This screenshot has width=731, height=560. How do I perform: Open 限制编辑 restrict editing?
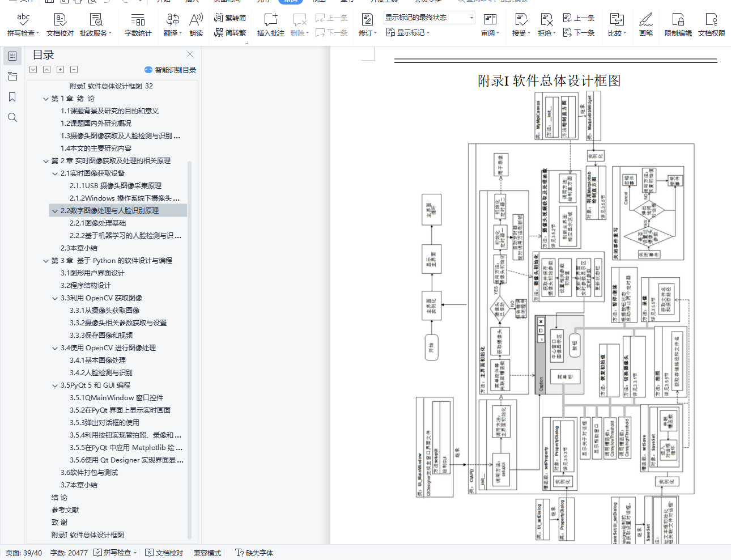tap(678, 26)
